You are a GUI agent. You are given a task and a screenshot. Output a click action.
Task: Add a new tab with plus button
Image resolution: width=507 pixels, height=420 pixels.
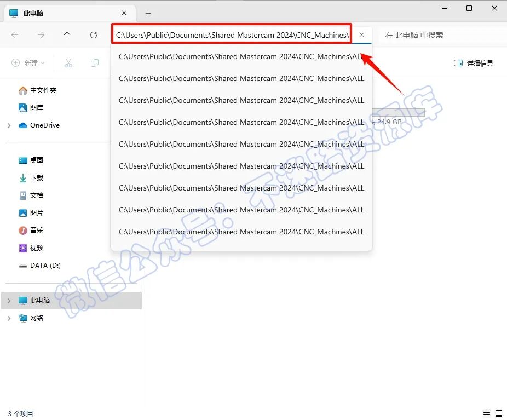(x=148, y=13)
